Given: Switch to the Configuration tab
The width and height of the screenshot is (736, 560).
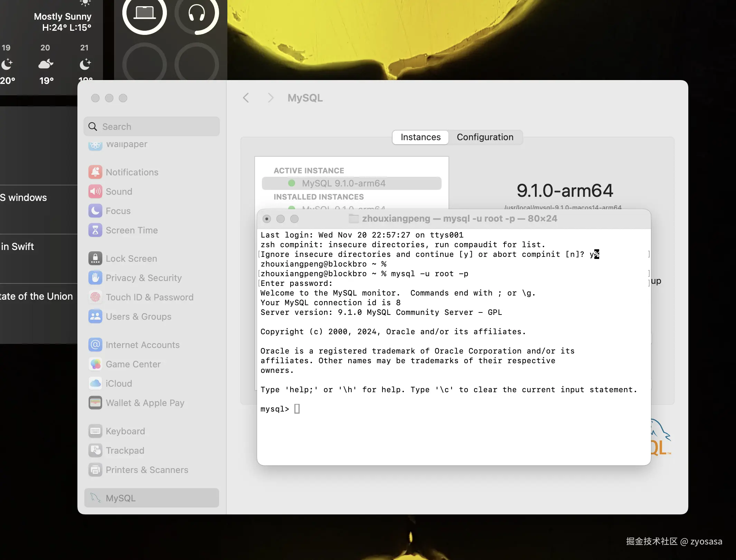Looking at the screenshot, I should [x=485, y=137].
